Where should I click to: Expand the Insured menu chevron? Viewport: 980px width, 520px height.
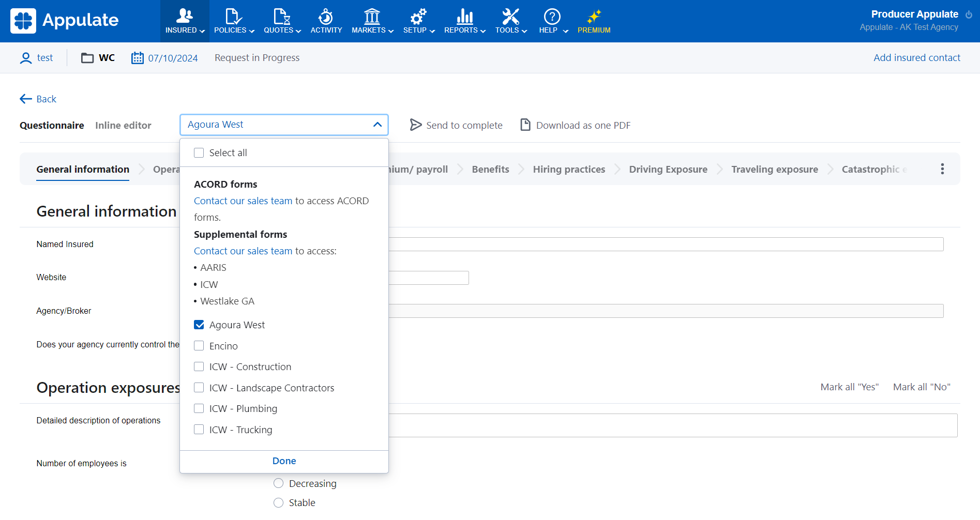(x=202, y=31)
